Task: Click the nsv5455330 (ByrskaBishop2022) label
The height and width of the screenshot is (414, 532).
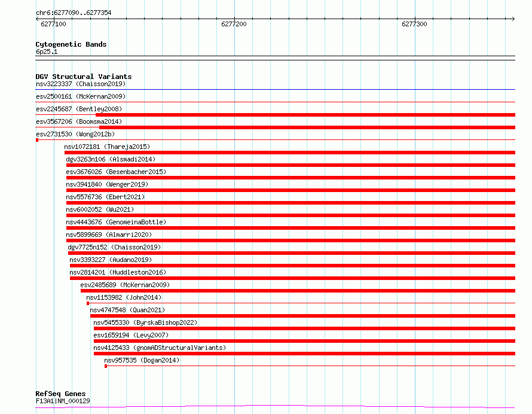Action: 146,322
